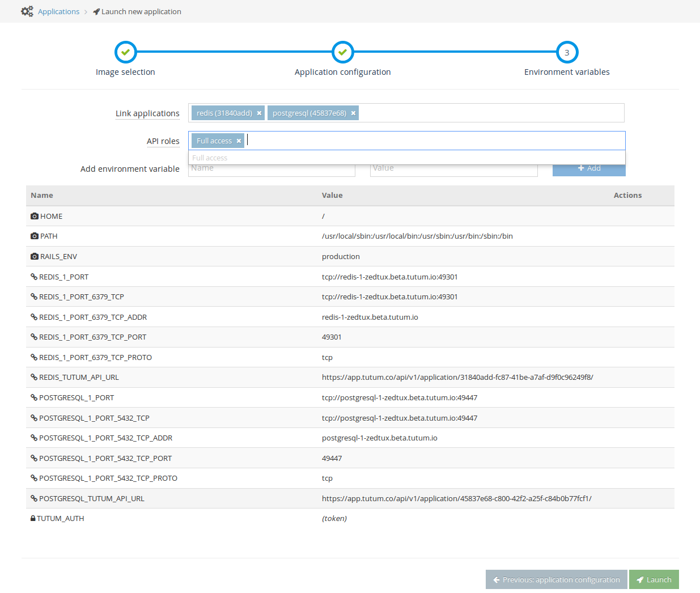
Task: Select Environment variables step 3 circle
Action: click(x=567, y=52)
